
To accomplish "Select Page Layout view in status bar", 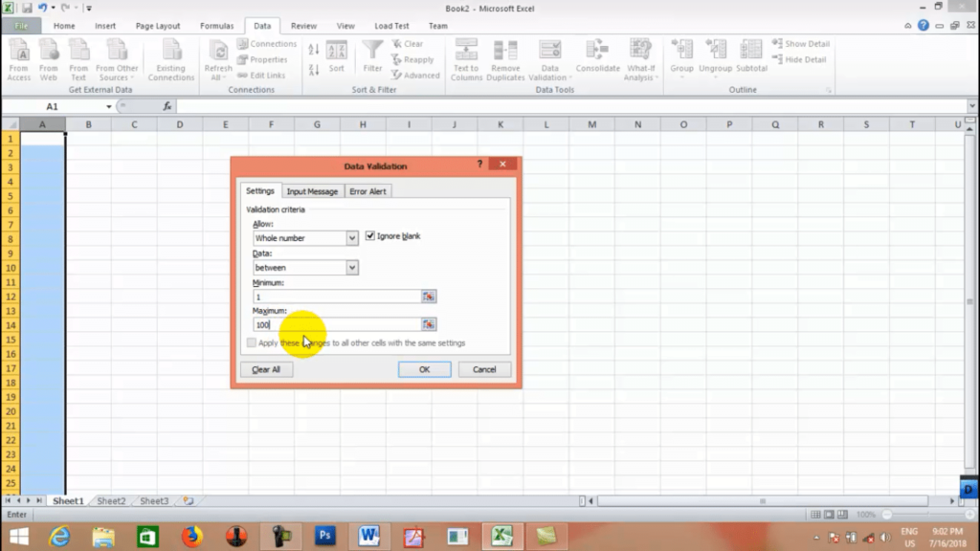I will coord(830,514).
